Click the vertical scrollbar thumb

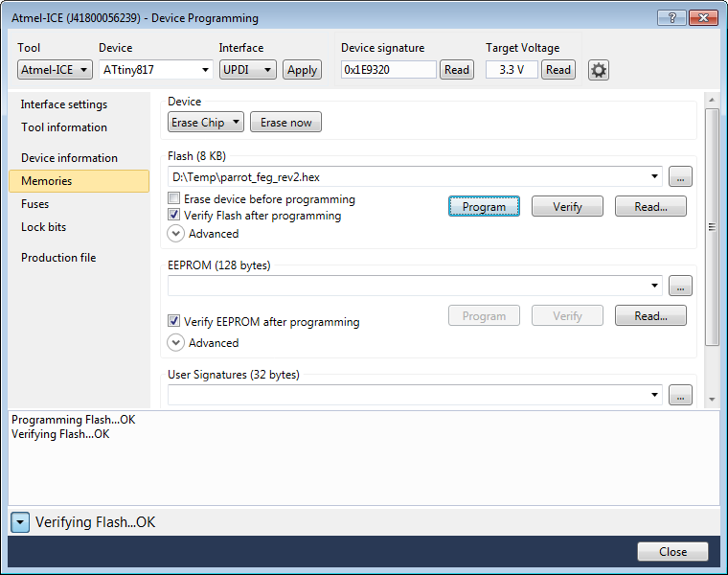pyautogui.click(x=712, y=227)
